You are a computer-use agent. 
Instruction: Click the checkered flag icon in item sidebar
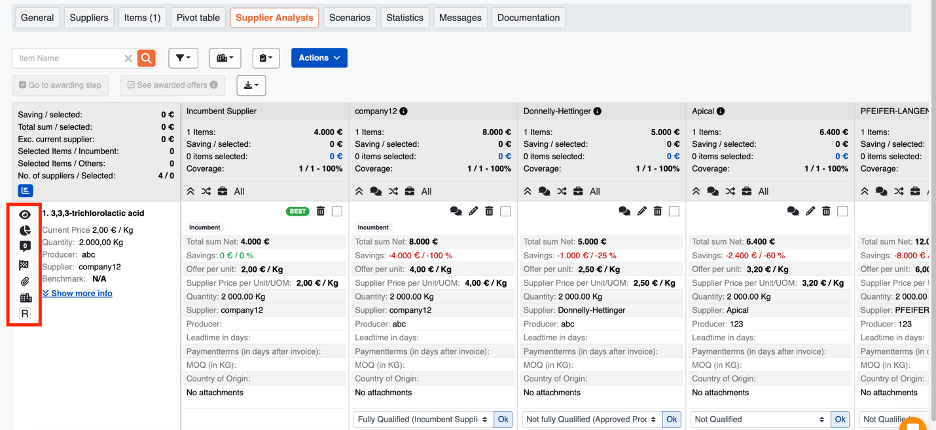(25, 265)
